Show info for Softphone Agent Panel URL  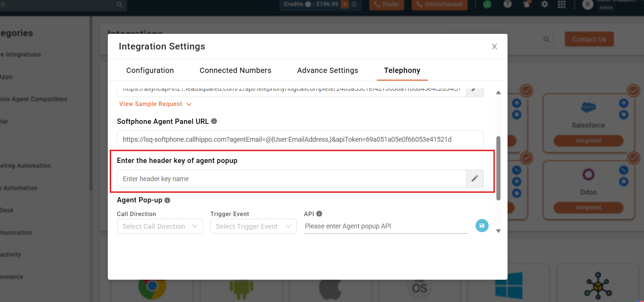click(x=214, y=121)
